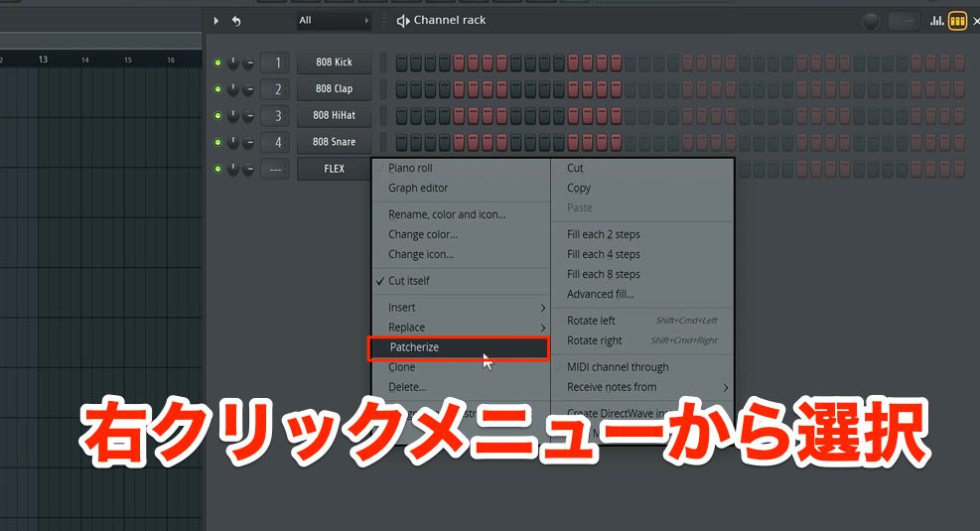Click bar 16 marker in playlist timeline
The height and width of the screenshot is (531, 980).
(171, 60)
